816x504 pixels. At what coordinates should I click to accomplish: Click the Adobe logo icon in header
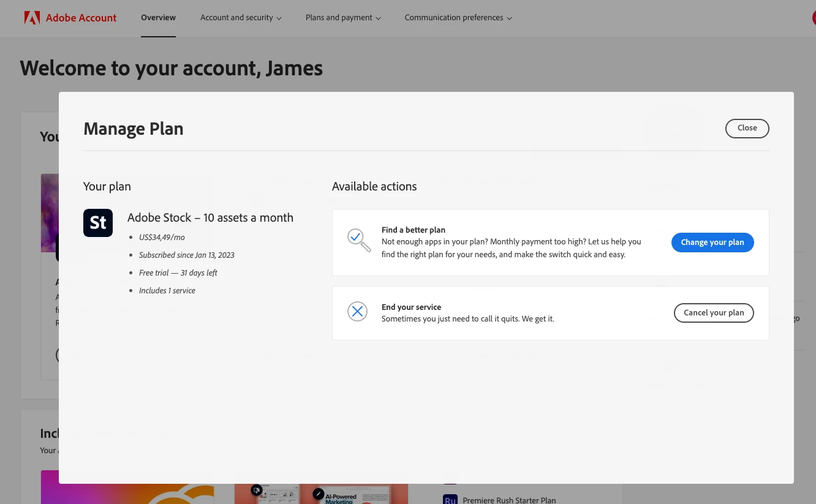(32, 18)
